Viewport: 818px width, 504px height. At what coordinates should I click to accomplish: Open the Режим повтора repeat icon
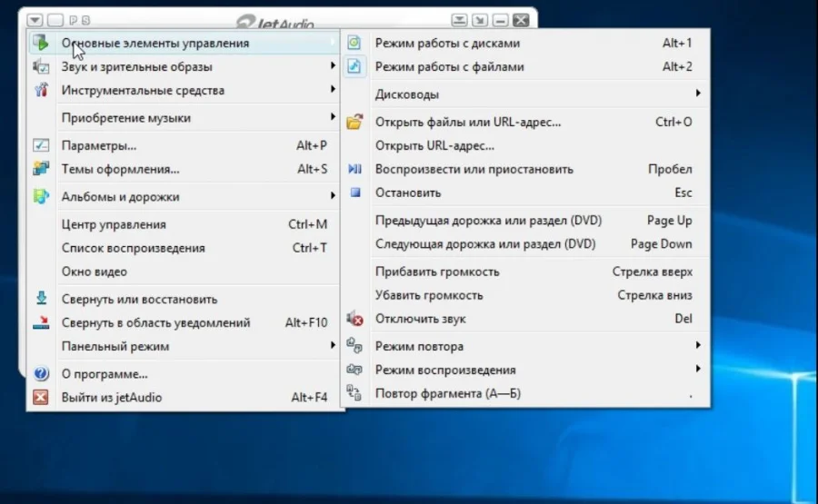tap(354, 345)
